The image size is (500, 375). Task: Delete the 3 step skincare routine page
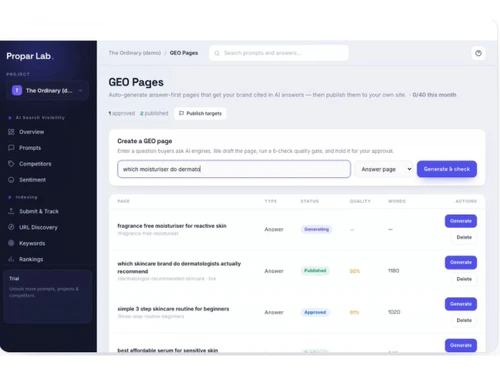464,320
